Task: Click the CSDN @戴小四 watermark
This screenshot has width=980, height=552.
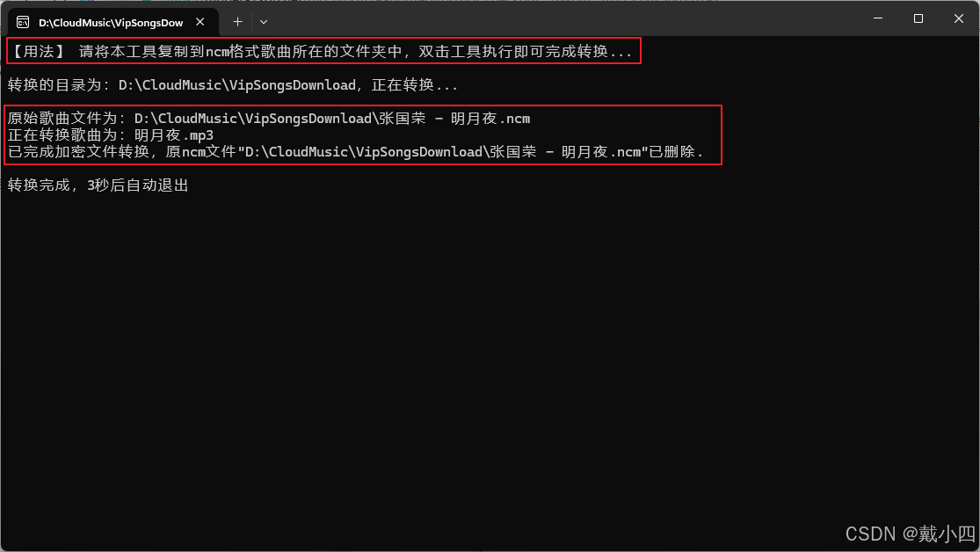Action: click(x=910, y=534)
